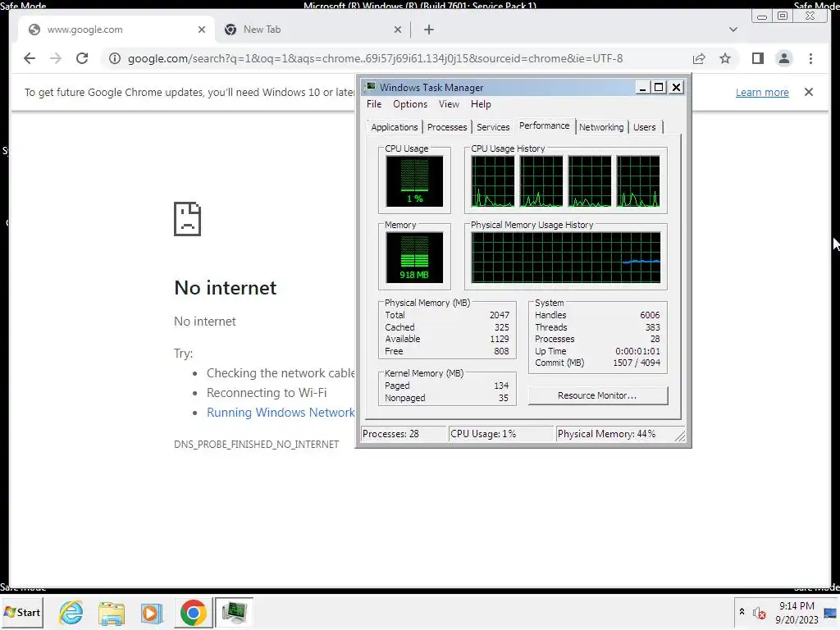This screenshot has width=840, height=630.
Task: Click the Chrome address bar URL
Action: (x=375, y=58)
